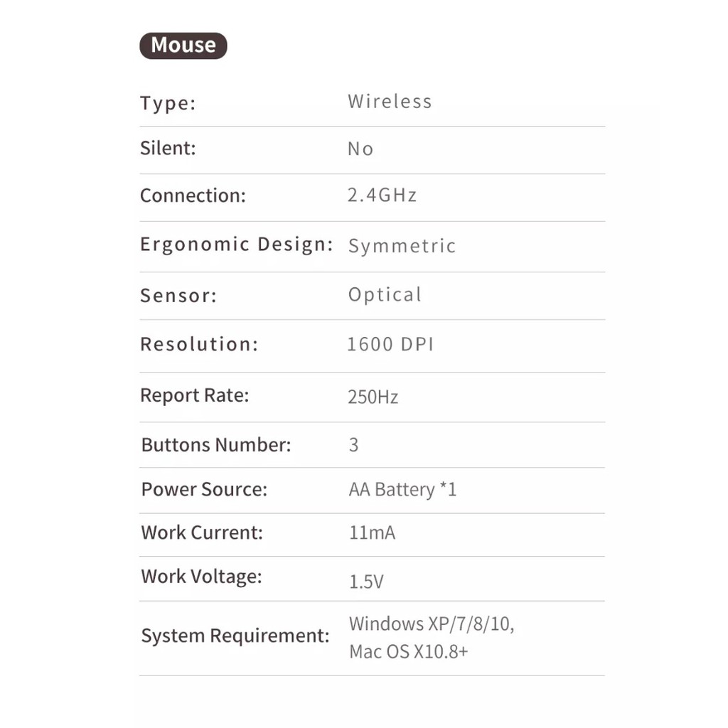Select the 1.5V work voltage value

[366, 582]
